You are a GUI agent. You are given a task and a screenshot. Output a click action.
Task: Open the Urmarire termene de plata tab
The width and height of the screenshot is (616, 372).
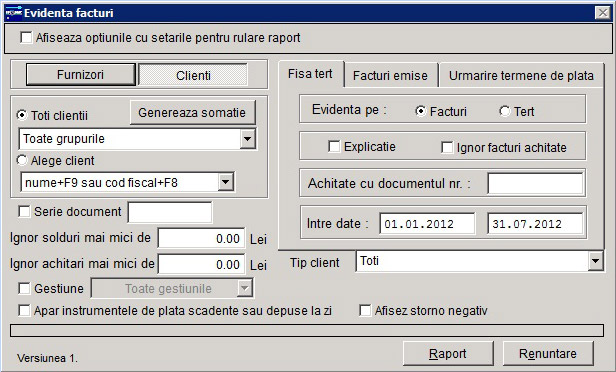[x=521, y=75]
